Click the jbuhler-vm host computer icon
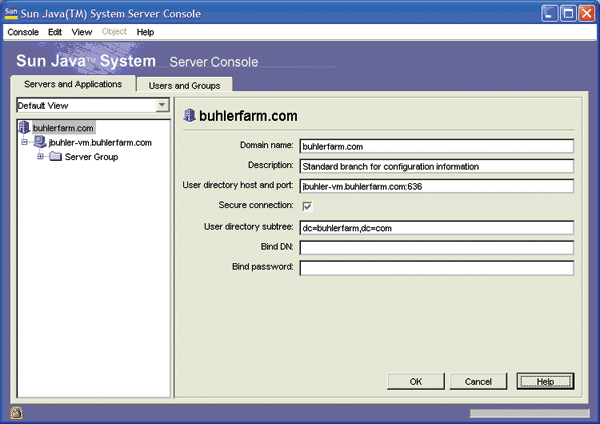Image resolution: width=600 pixels, height=424 pixels. click(x=40, y=143)
